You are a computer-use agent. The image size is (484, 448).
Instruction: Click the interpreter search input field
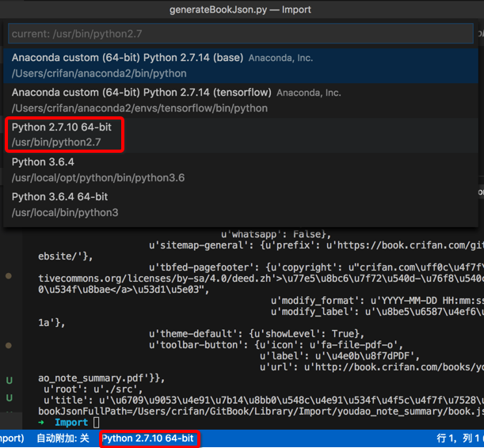pyautogui.click(x=241, y=33)
